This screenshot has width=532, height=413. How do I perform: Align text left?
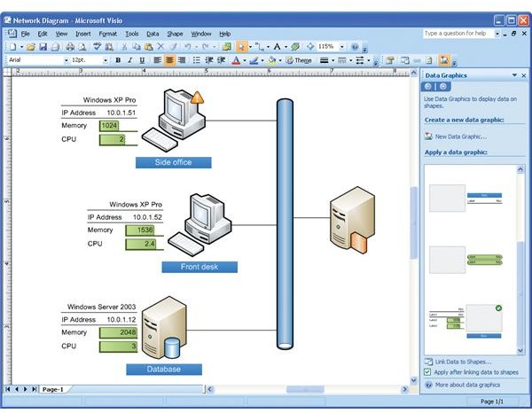(x=157, y=60)
